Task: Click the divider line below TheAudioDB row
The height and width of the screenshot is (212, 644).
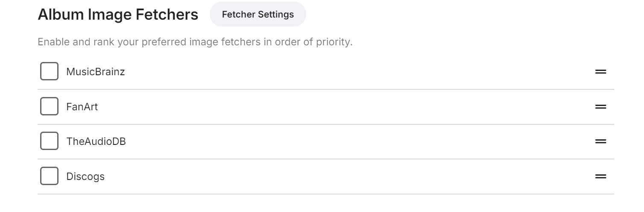Action: tap(325, 159)
